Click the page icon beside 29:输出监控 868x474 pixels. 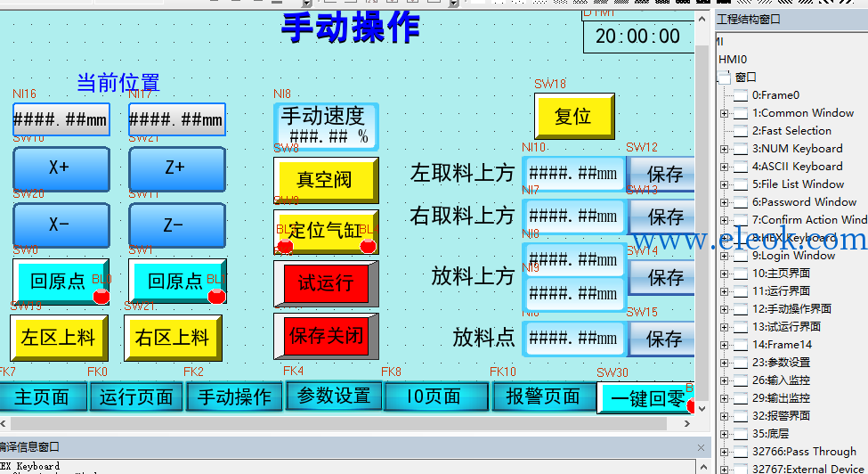(x=740, y=398)
